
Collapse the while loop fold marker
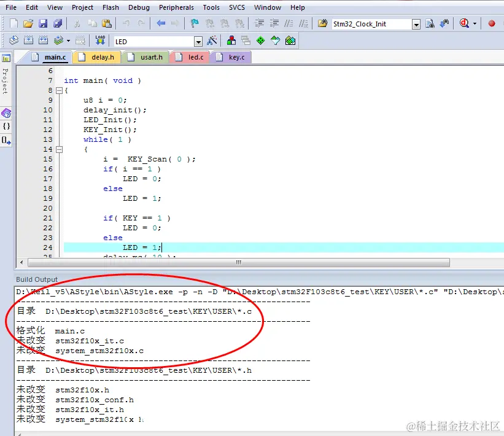tap(59, 149)
